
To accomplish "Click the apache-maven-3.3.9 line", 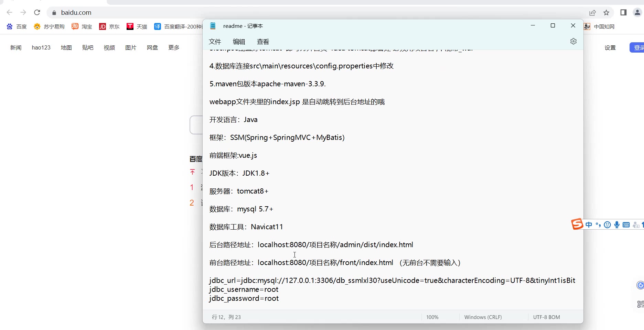I will click(x=268, y=84).
